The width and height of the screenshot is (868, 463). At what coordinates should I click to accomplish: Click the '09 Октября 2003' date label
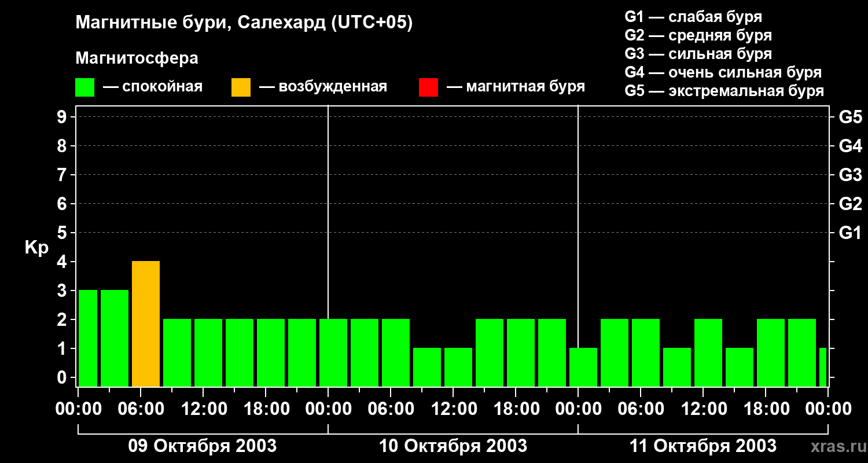202,446
